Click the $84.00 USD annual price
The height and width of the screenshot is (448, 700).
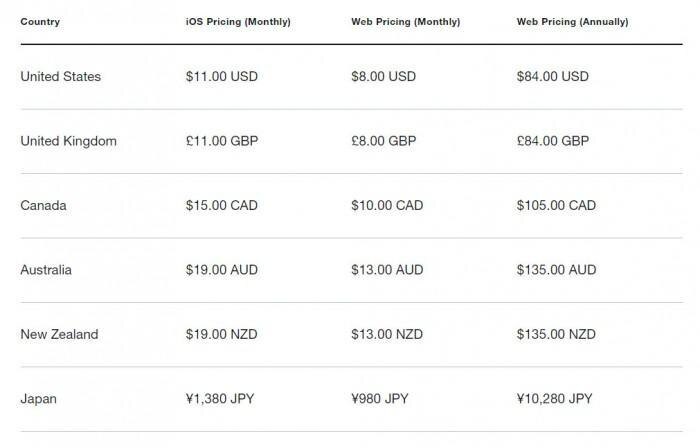click(x=553, y=77)
